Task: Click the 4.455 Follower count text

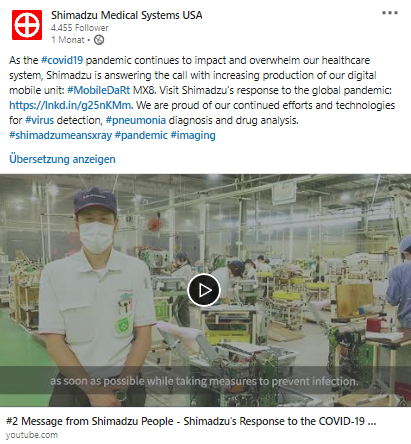Action: (x=80, y=28)
